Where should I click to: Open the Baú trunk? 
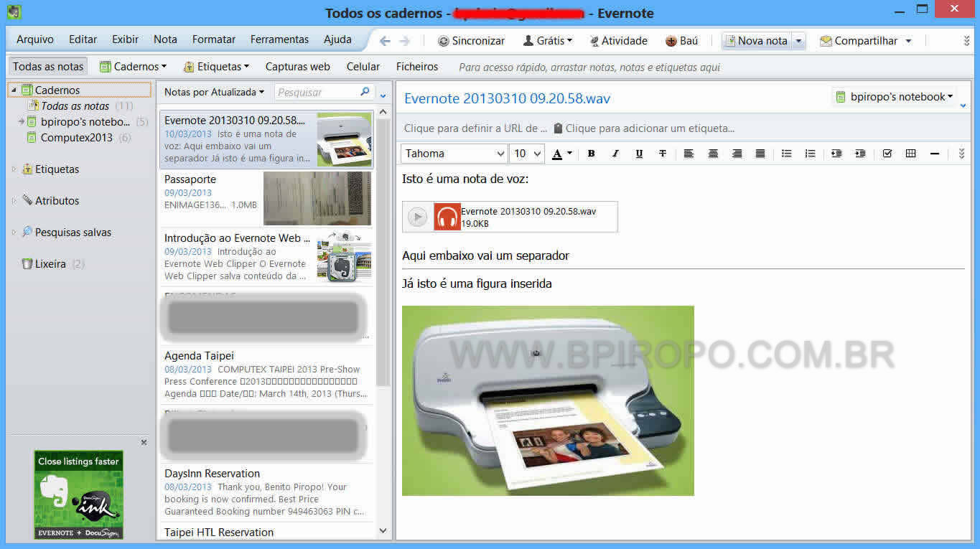tap(681, 41)
